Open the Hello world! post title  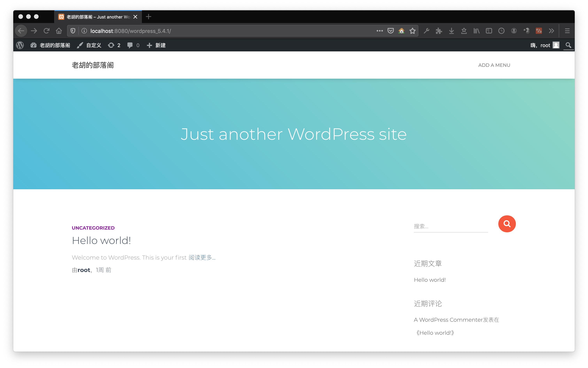coord(101,240)
